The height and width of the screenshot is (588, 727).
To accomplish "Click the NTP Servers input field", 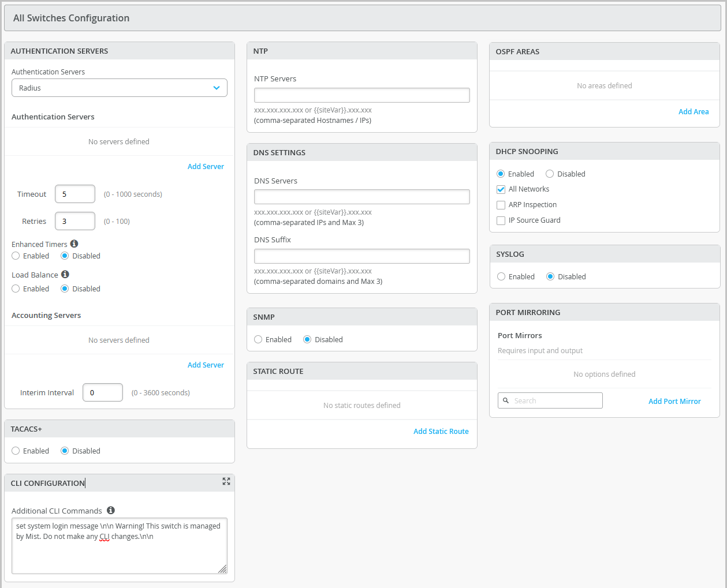I will 362,95.
